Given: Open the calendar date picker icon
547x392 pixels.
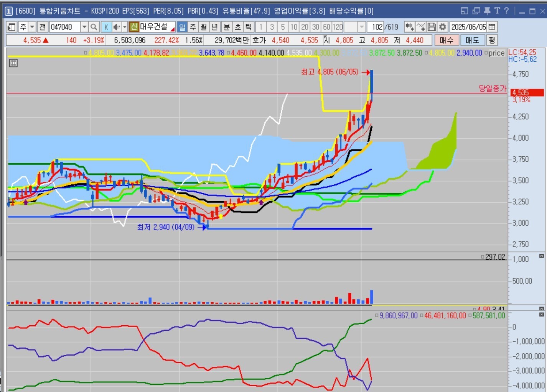Looking at the screenshot, I should click(x=492, y=27).
